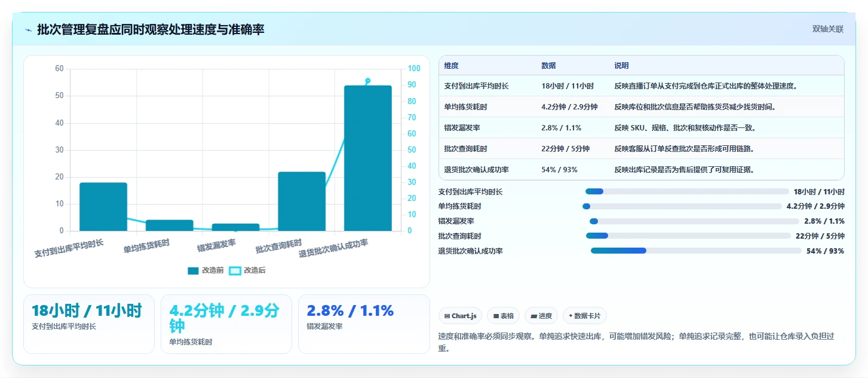868x378 pixels.
Task: Click the 单均拣货耗时 progress bar
Action: (x=682, y=206)
